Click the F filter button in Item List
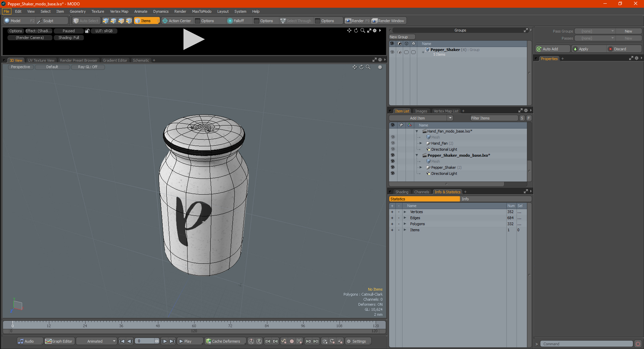Screen dimensions: 644x349 [x=529, y=118]
